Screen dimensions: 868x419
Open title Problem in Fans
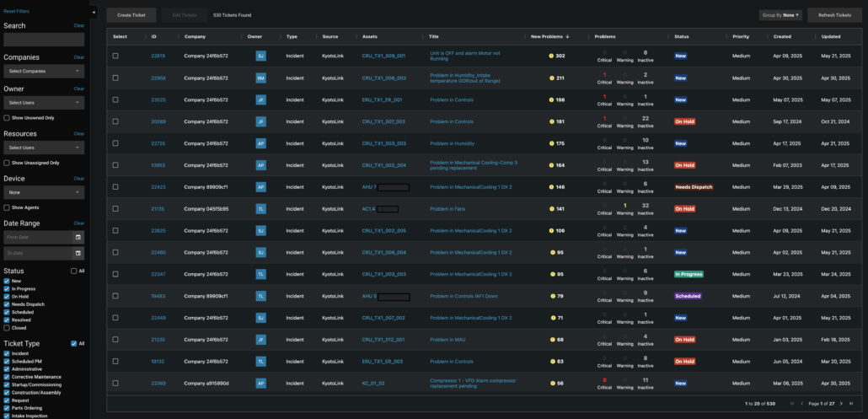click(447, 209)
